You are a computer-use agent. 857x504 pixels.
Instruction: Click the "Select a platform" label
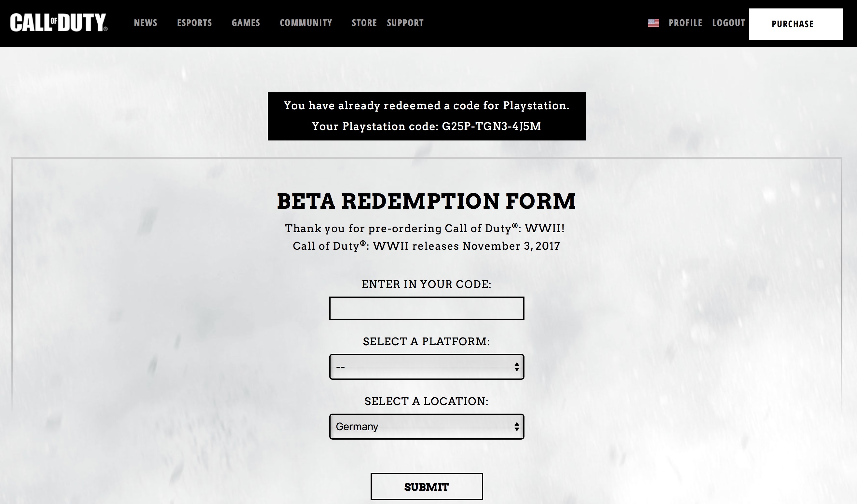(427, 341)
